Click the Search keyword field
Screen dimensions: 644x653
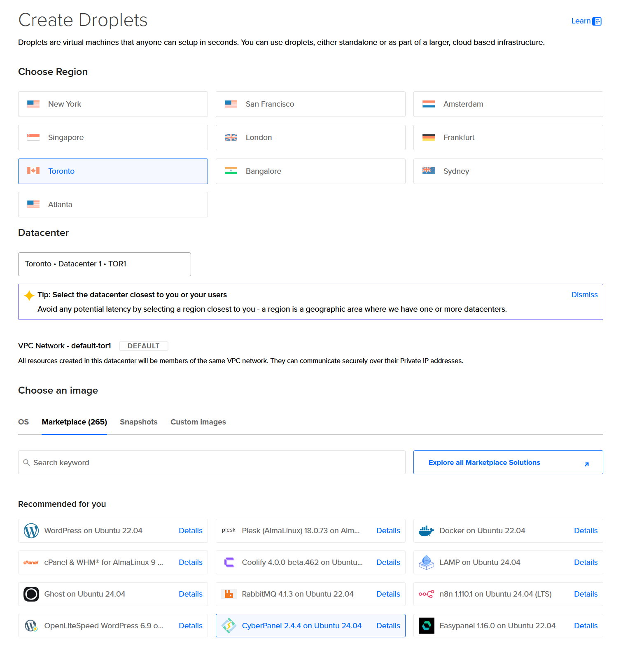coord(212,462)
